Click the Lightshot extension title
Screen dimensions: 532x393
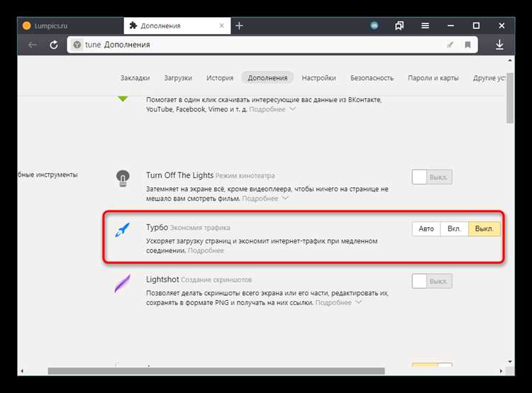click(162, 279)
